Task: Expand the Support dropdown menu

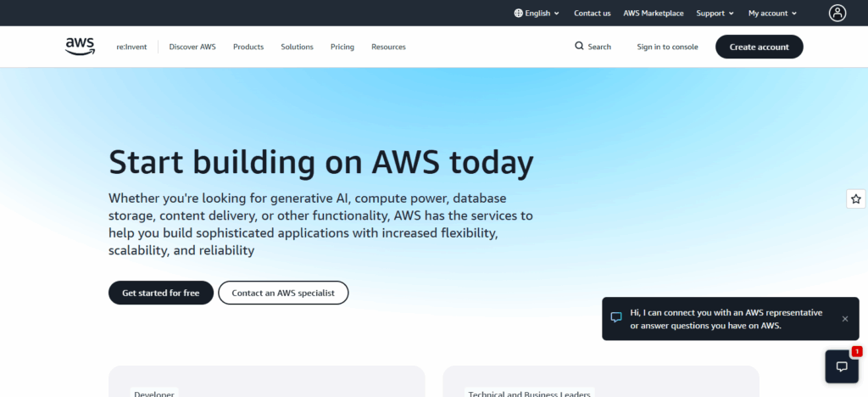Action: tap(715, 13)
